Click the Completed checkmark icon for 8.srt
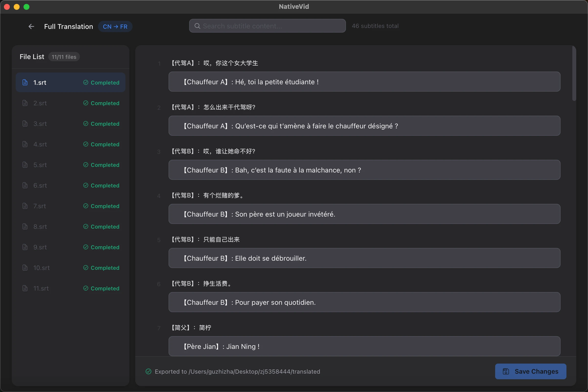 coord(86,226)
